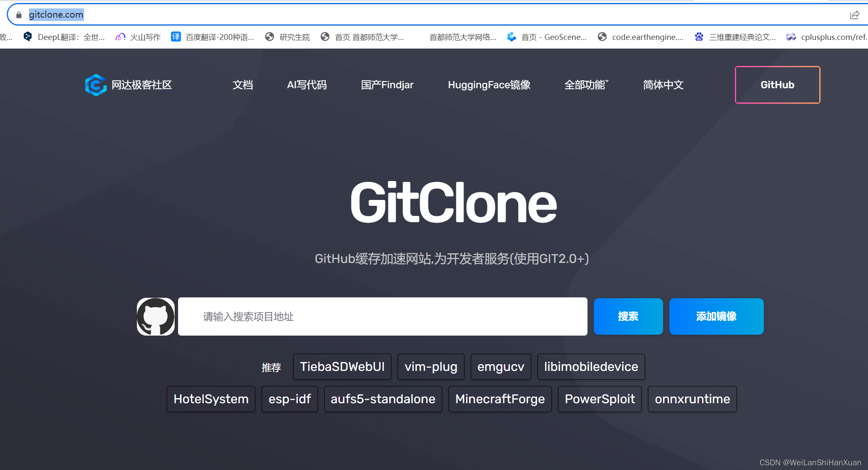868x470 pixels.
Task: Click the GitHub button
Action: [777, 85]
